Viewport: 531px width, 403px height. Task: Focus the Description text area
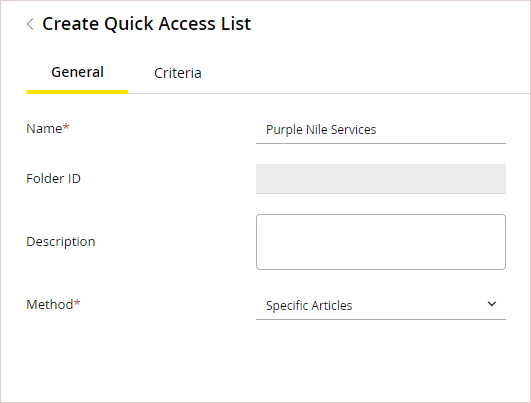coord(381,242)
